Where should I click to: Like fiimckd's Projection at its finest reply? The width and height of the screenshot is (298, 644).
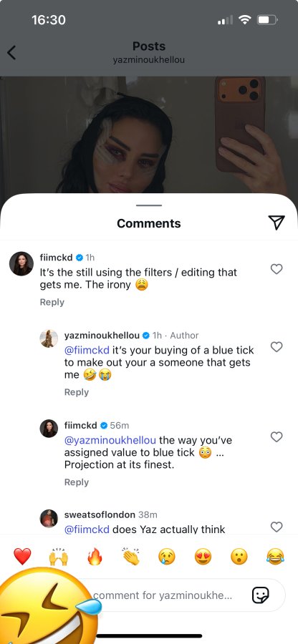(x=277, y=437)
